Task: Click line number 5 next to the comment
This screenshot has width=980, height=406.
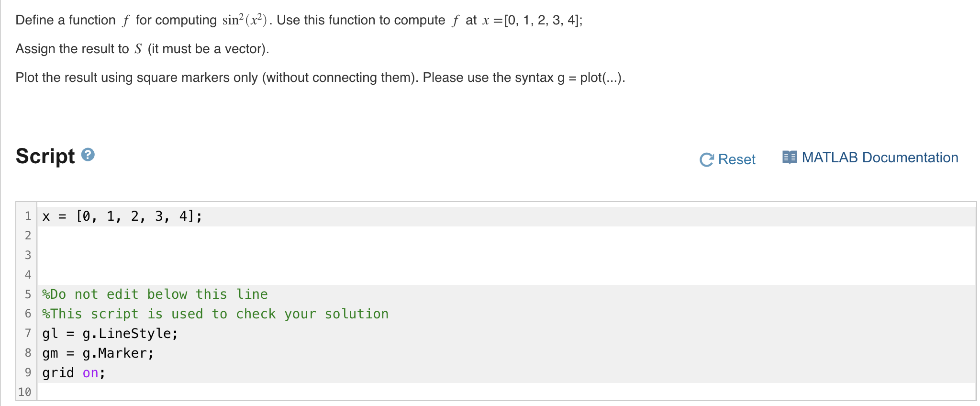Action: click(x=28, y=294)
